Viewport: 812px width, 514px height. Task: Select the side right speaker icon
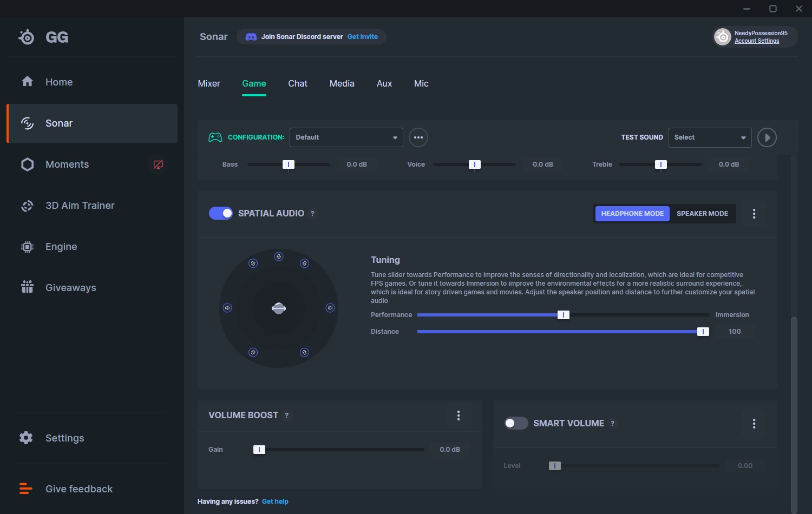330,308
